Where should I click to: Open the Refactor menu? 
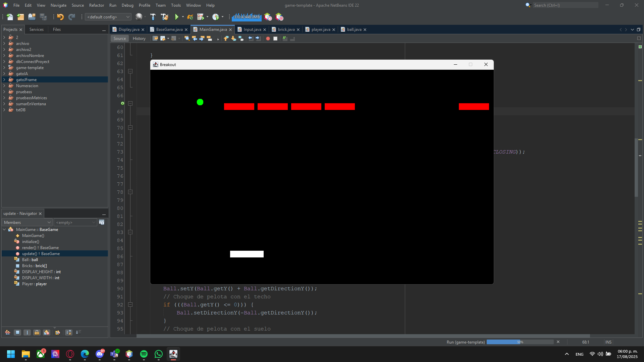[96, 5]
